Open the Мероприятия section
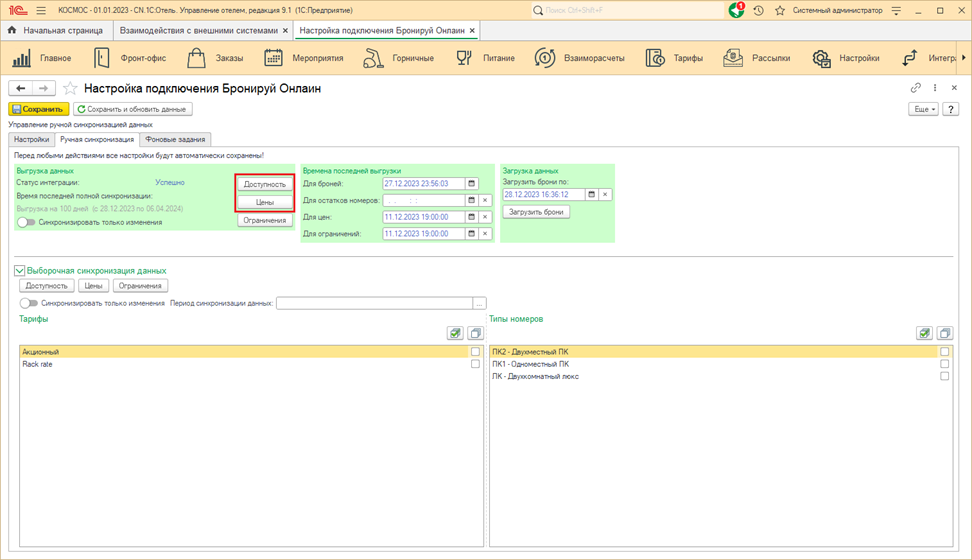Viewport: 972px width, 560px height. [x=304, y=58]
